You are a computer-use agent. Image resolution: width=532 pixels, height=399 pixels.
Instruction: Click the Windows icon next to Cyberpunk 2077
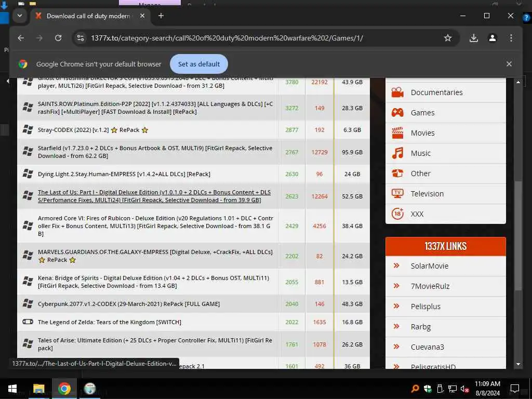pos(28,303)
